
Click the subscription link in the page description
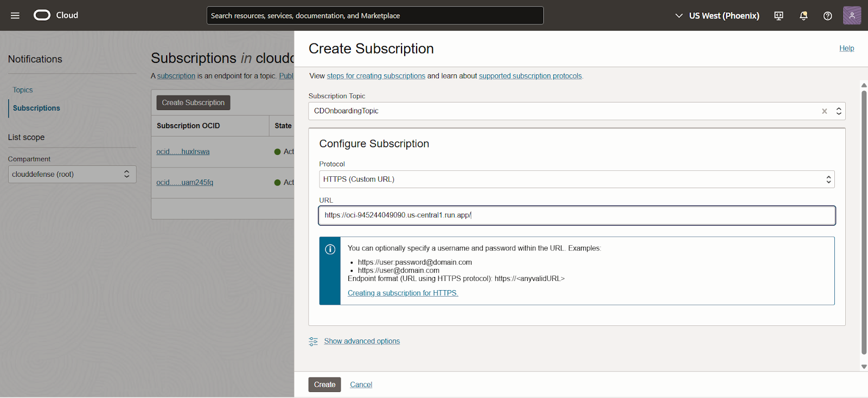[x=176, y=76]
